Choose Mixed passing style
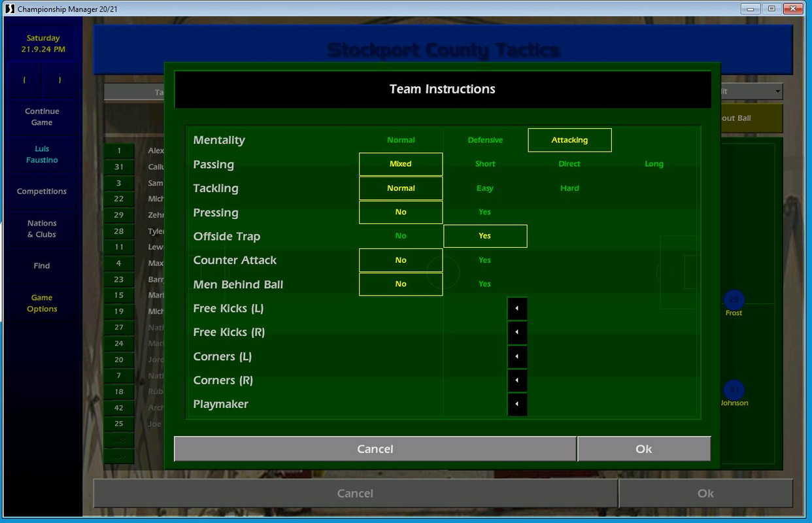This screenshot has width=812, height=523. (x=401, y=164)
